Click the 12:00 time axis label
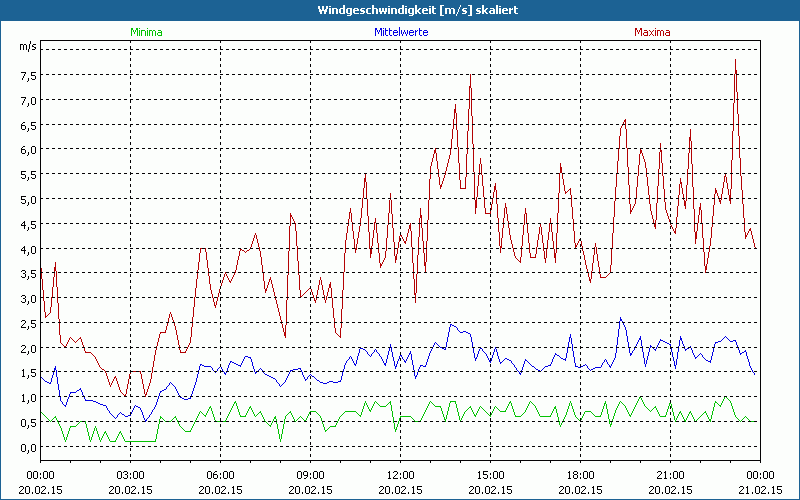 tap(401, 475)
